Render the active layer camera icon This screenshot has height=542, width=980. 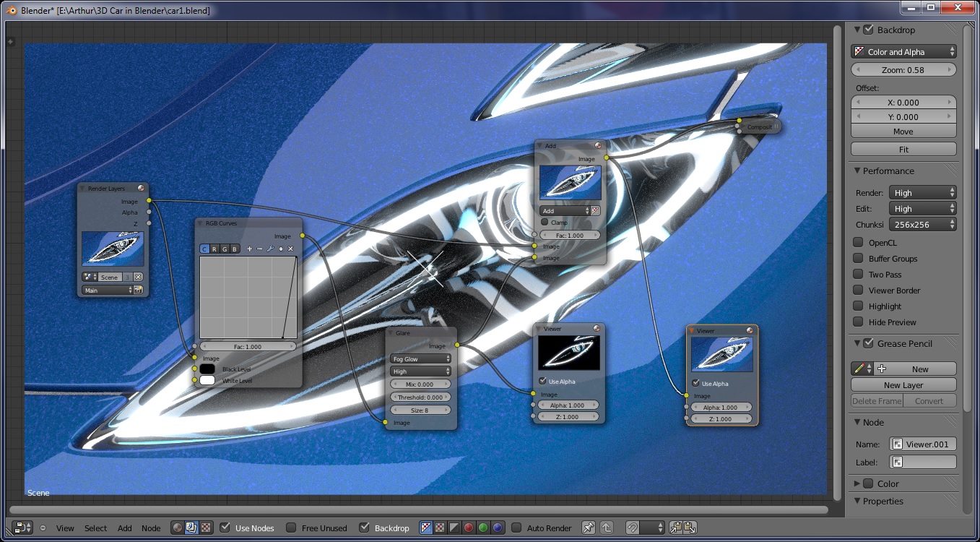click(138, 290)
